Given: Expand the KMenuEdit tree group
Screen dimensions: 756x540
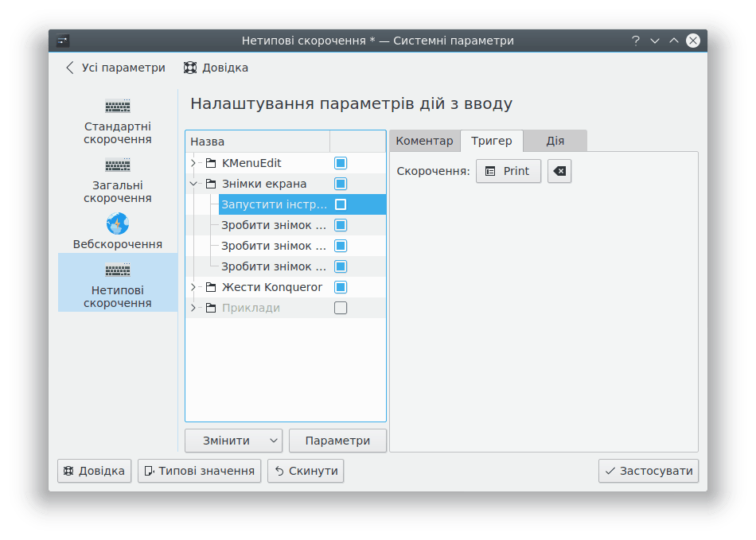Looking at the screenshot, I should pos(193,163).
